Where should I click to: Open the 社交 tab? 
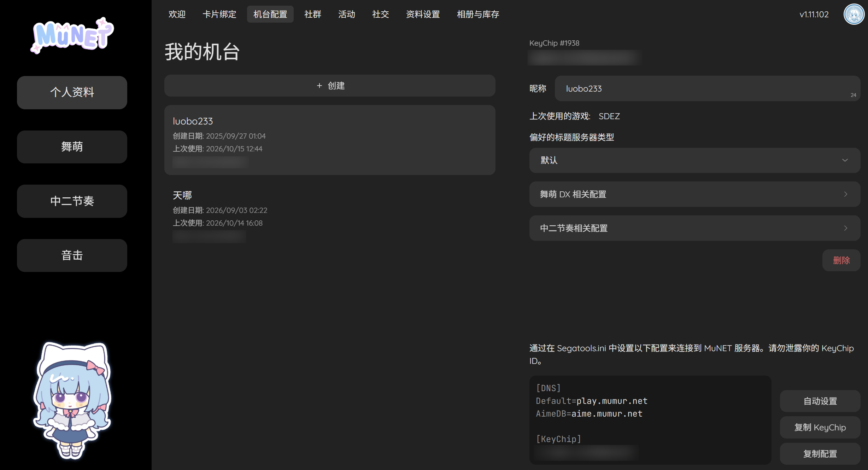pyautogui.click(x=381, y=14)
